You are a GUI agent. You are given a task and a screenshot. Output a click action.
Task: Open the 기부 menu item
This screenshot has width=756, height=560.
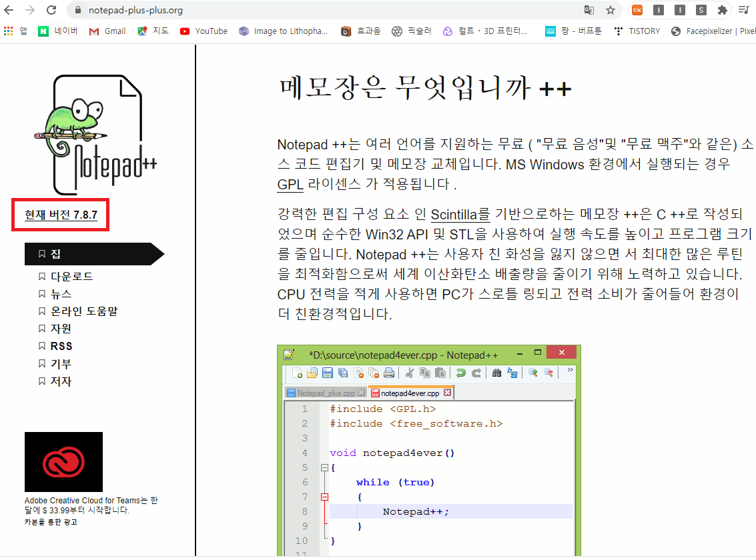pos(61,364)
